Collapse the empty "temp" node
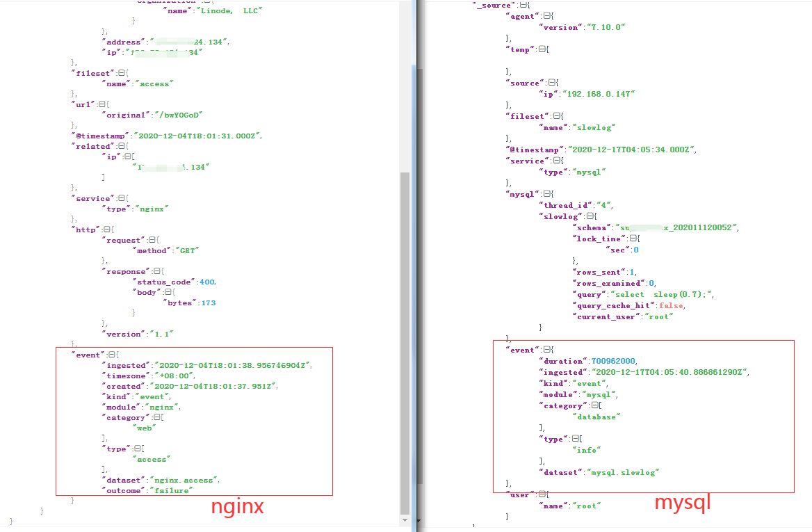 tap(542, 50)
